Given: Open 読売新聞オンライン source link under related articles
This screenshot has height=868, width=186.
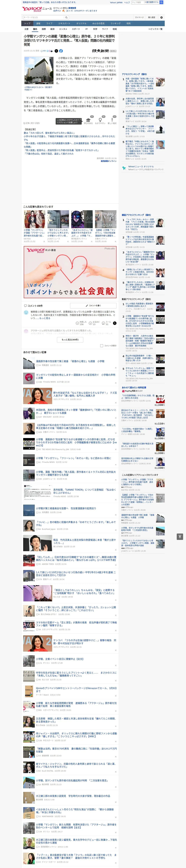Looking at the screenshot, I should click(108, 161).
